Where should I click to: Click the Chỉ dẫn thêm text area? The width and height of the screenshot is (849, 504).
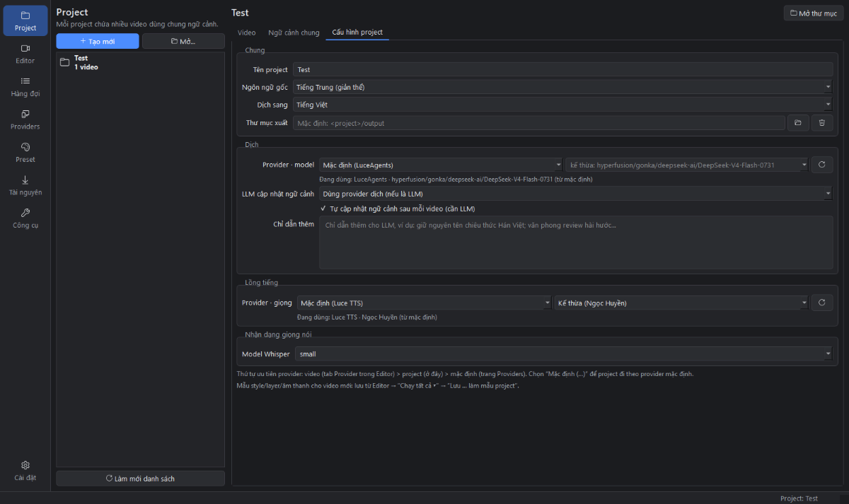point(576,242)
